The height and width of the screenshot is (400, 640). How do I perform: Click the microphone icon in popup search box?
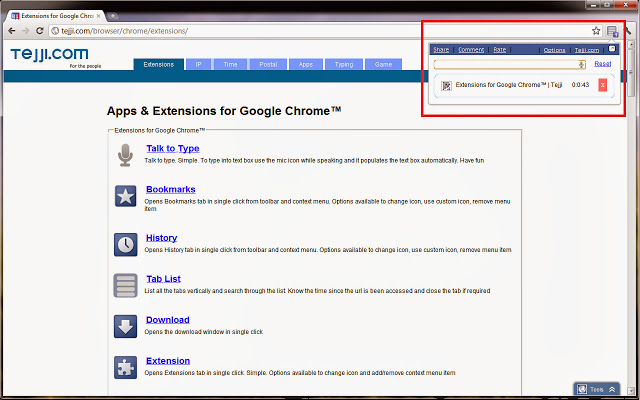tap(582, 64)
